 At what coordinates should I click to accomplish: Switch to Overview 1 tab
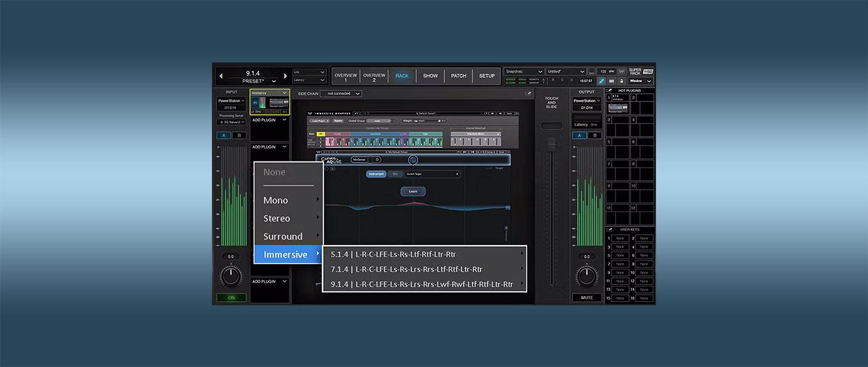(x=345, y=76)
